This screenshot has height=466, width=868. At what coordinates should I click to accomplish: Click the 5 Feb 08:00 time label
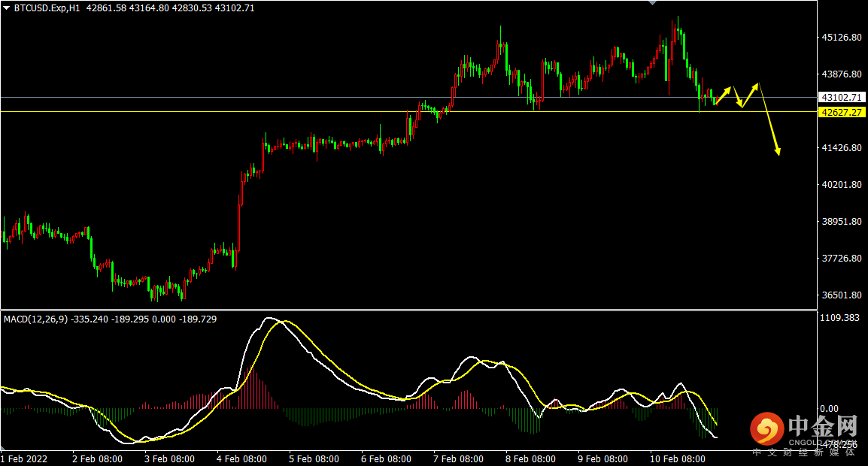[314, 459]
